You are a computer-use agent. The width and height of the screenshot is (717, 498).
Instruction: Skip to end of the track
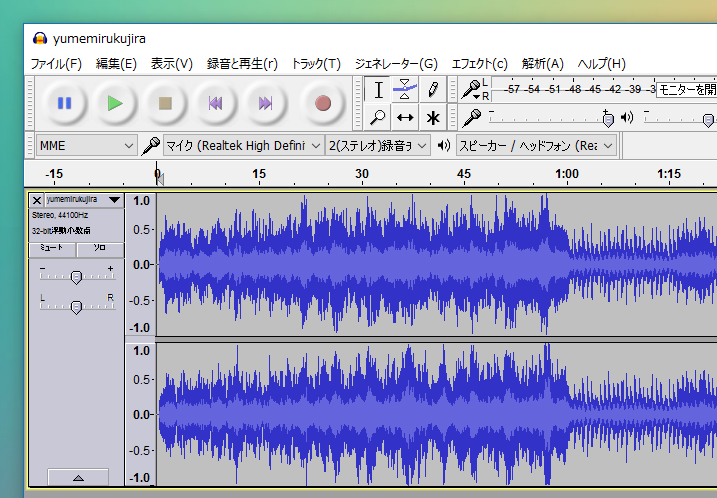coord(266,103)
